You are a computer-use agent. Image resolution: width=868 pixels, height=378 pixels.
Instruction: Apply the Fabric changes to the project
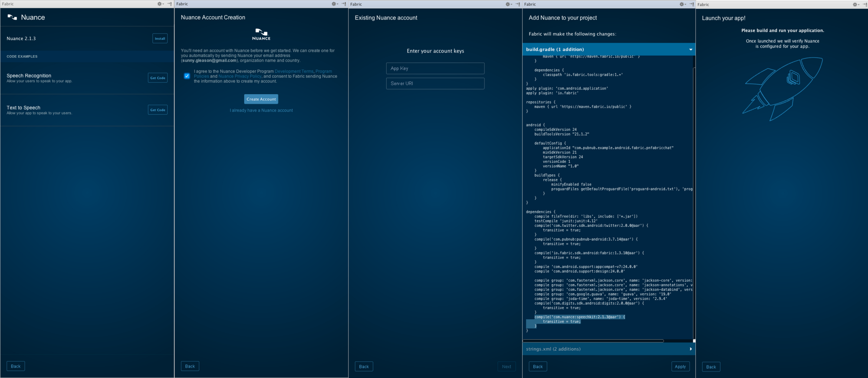(x=680, y=367)
